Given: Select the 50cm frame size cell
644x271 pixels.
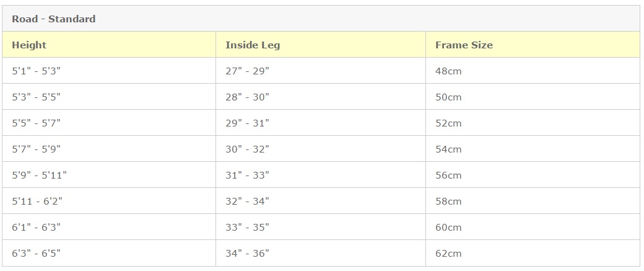Looking at the screenshot, I should tap(448, 97).
